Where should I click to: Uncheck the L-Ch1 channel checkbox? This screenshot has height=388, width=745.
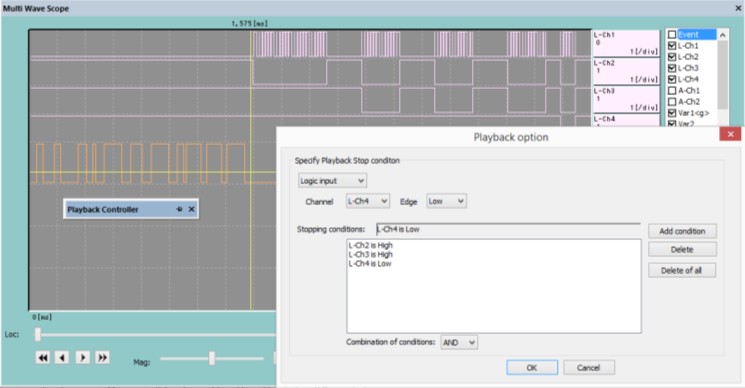tap(672, 46)
